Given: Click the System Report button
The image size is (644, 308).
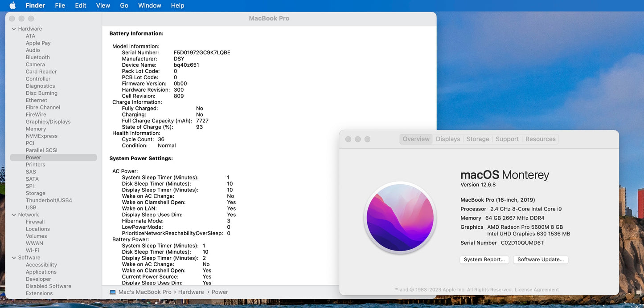Looking at the screenshot, I should (484, 259).
